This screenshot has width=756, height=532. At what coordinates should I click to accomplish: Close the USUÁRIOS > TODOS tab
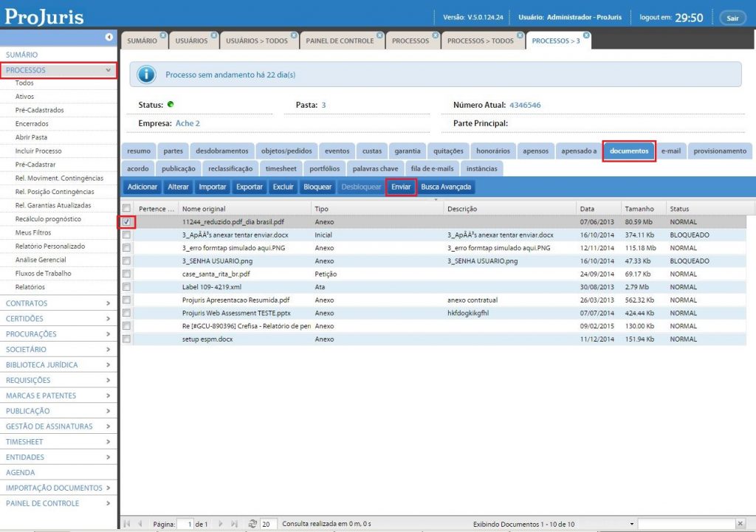[x=294, y=35]
